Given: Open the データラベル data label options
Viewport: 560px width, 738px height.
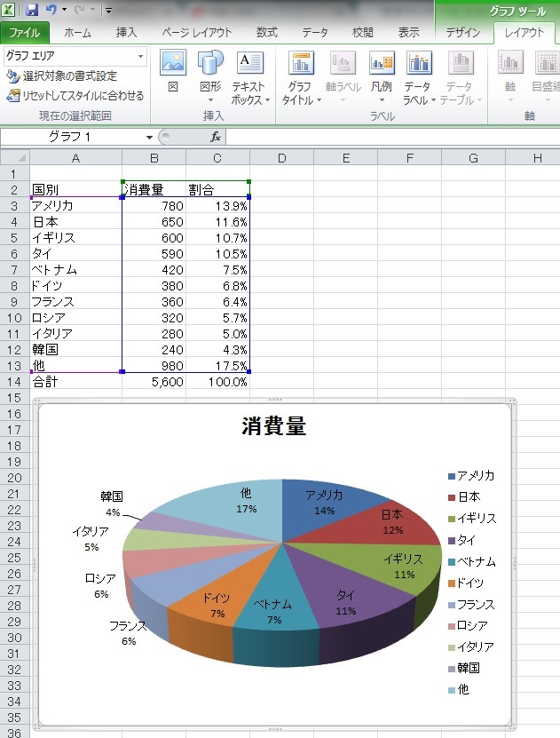Looking at the screenshot, I should pos(419,76).
